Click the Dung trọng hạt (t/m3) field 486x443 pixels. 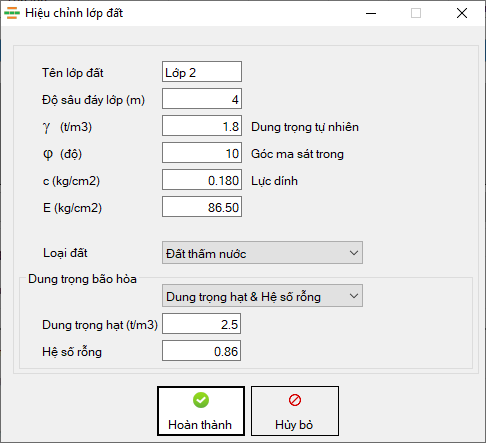pos(202,323)
